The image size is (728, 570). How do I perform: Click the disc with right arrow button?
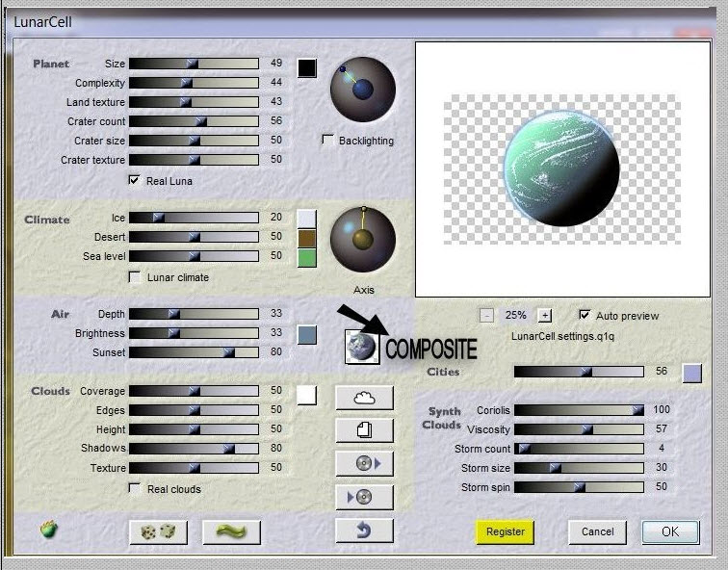coord(364,463)
